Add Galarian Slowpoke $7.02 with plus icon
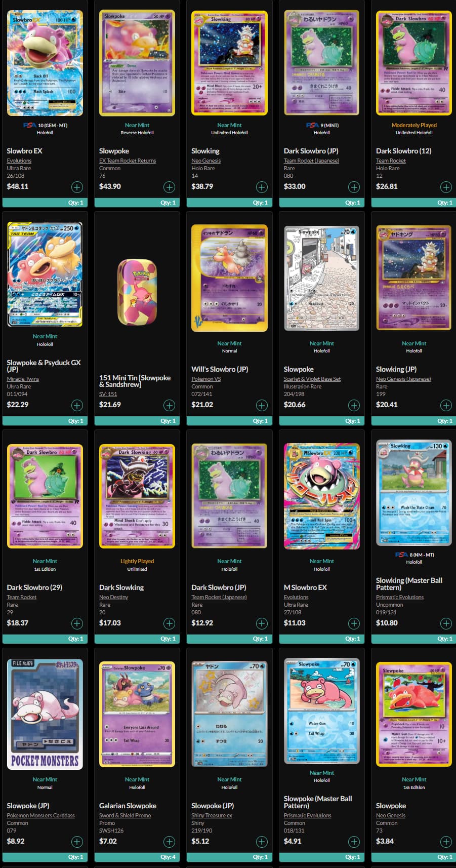 (x=169, y=842)
